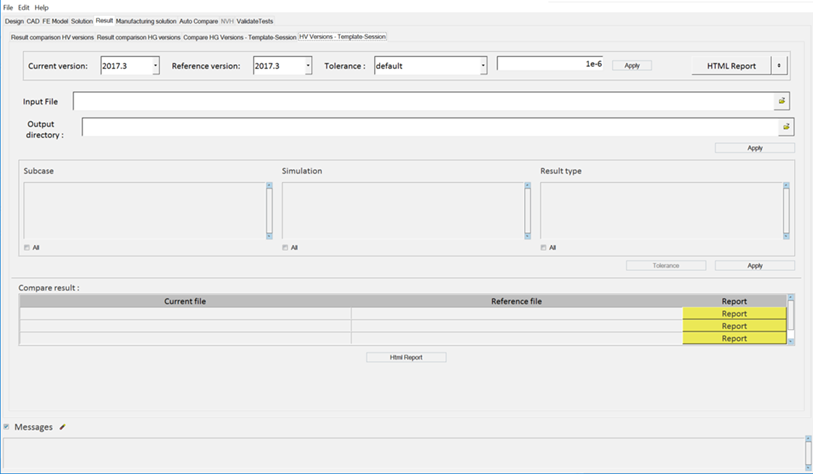Expand the HTML Report split-button arrow
The image size is (813, 474).
click(x=780, y=66)
